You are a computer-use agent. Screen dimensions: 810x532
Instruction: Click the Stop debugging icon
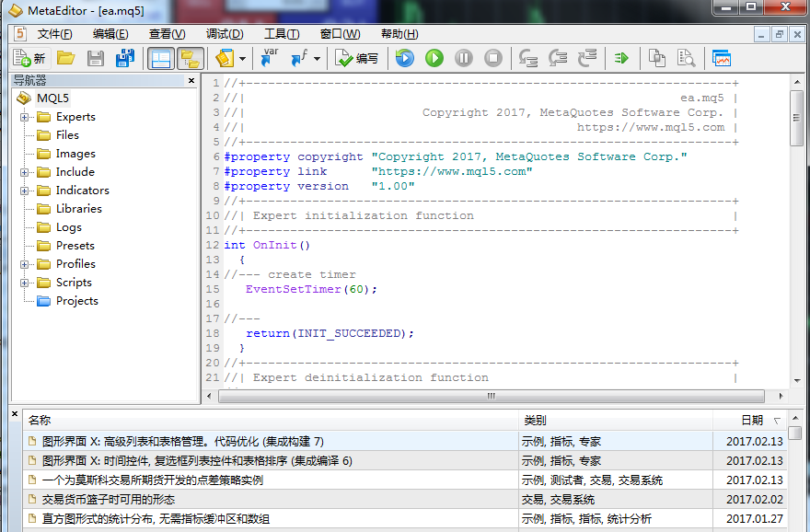click(x=493, y=58)
